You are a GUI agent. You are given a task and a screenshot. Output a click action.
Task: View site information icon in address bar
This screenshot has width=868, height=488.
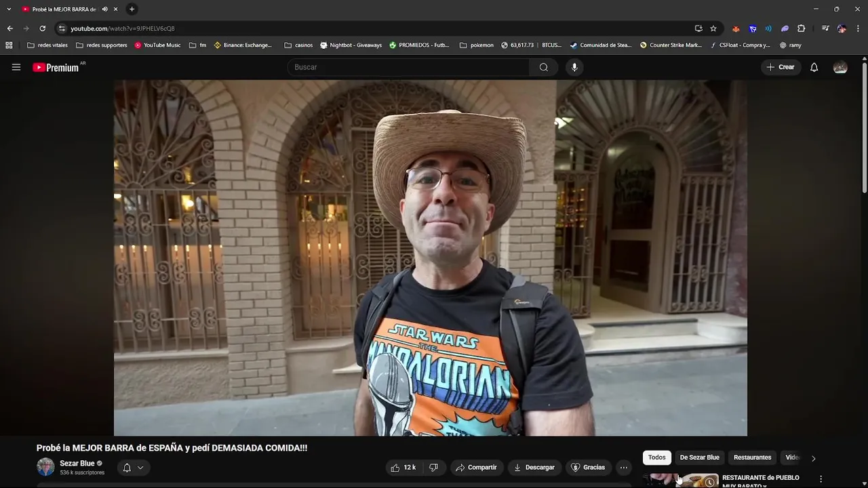pyautogui.click(x=62, y=28)
